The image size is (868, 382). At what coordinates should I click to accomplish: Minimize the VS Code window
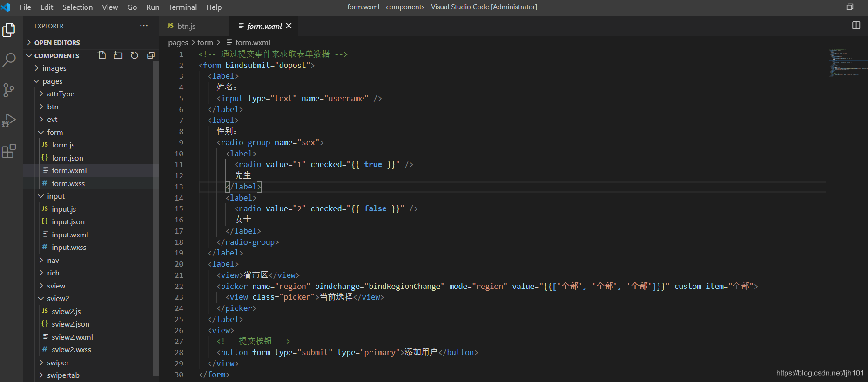coord(823,7)
